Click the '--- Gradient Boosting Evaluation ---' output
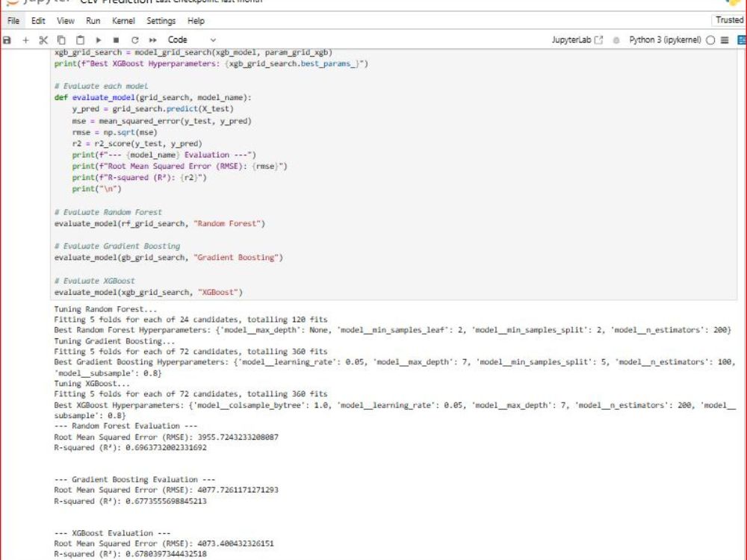Screen dimensions: 747x560 (x=134, y=479)
